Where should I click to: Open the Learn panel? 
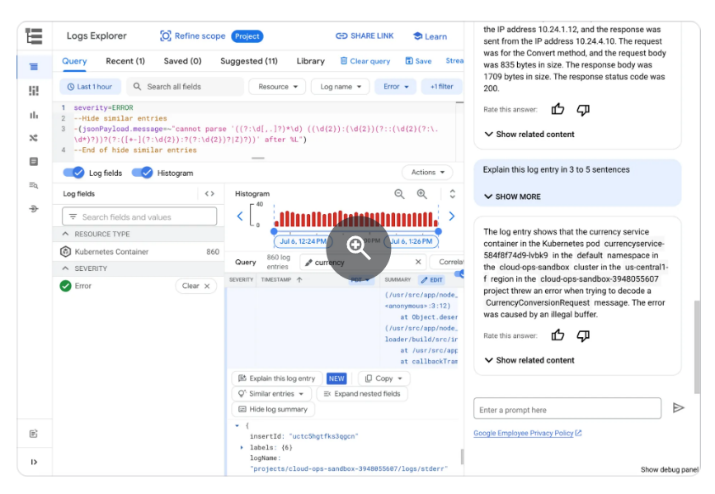point(430,36)
